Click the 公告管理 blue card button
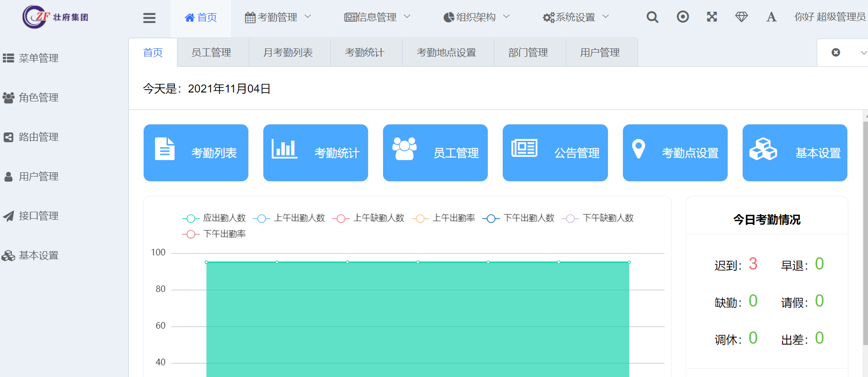868x377 pixels. [x=555, y=153]
